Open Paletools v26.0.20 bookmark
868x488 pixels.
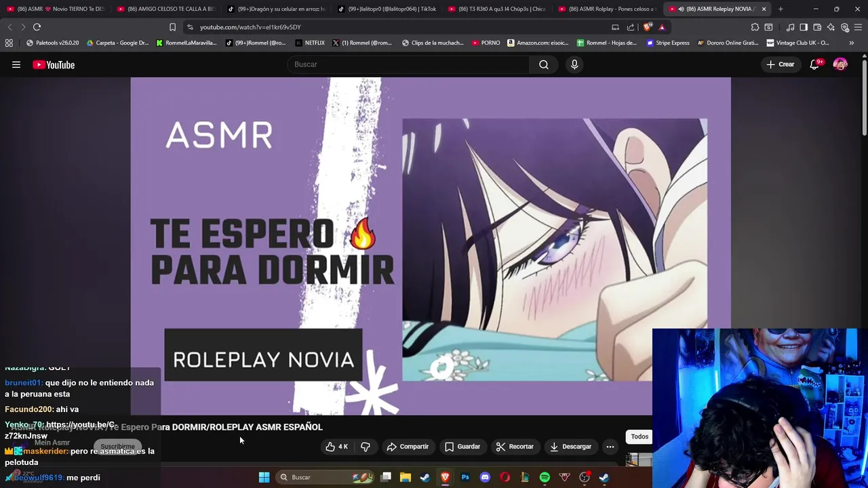point(52,43)
